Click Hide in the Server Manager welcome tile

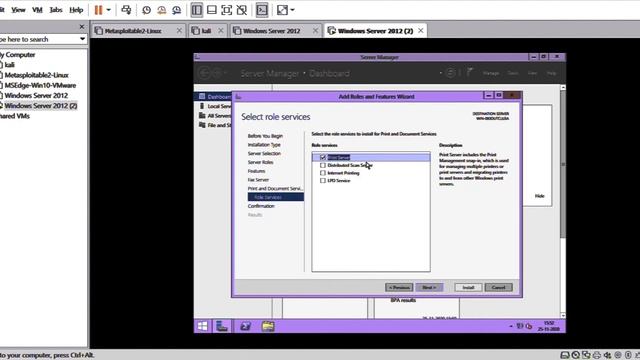[x=540, y=196]
